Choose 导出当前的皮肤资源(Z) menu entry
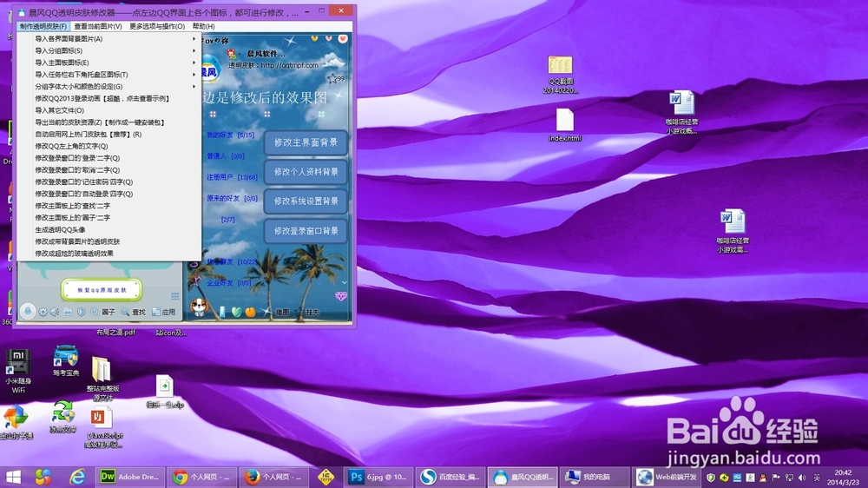This screenshot has width=868, height=488. (x=109, y=122)
